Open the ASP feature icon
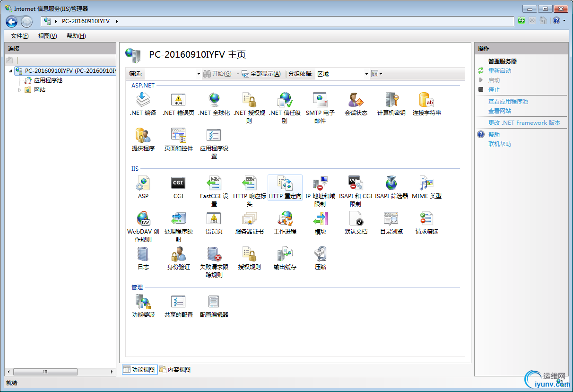This screenshot has height=392, width=573. tap(143, 187)
